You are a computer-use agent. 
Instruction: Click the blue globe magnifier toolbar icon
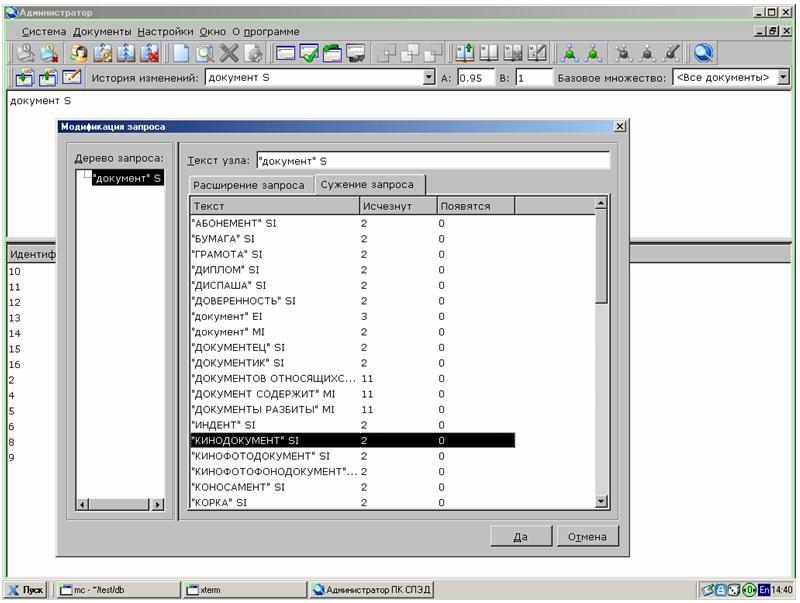coord(704,54)
